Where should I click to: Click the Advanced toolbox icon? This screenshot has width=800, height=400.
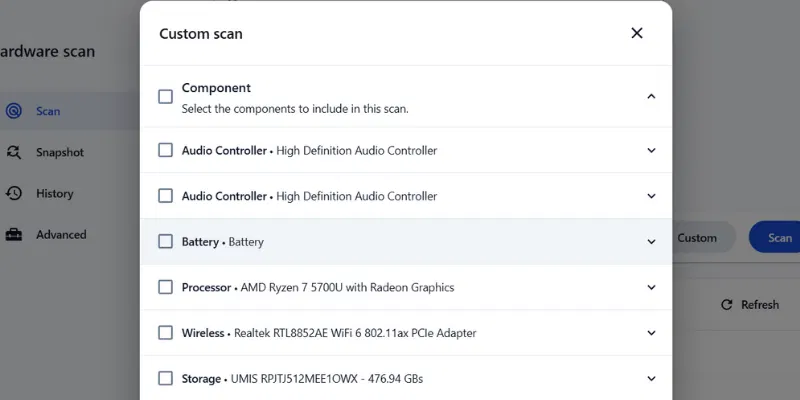coord(14,235)
